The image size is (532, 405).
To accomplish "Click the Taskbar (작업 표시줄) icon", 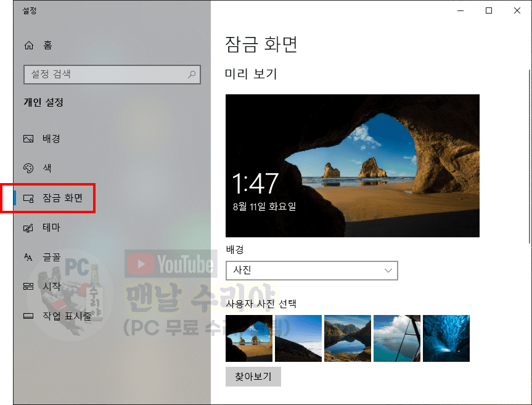I will [x=28, y=316].
